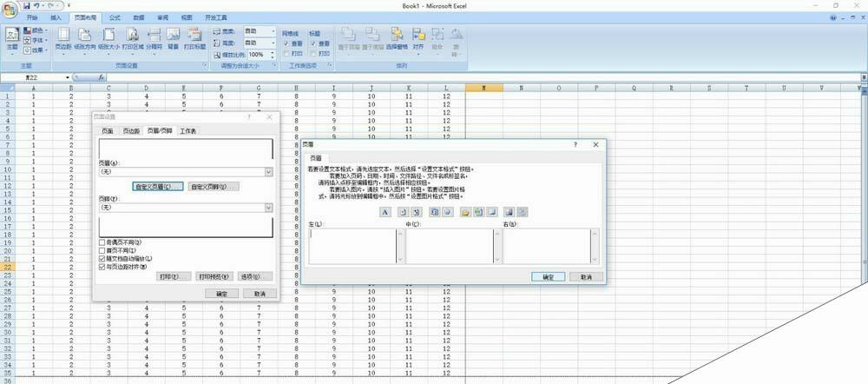Click the 自定义页脚 custom footer button
The image size is (868, 384).
[214, 187]
